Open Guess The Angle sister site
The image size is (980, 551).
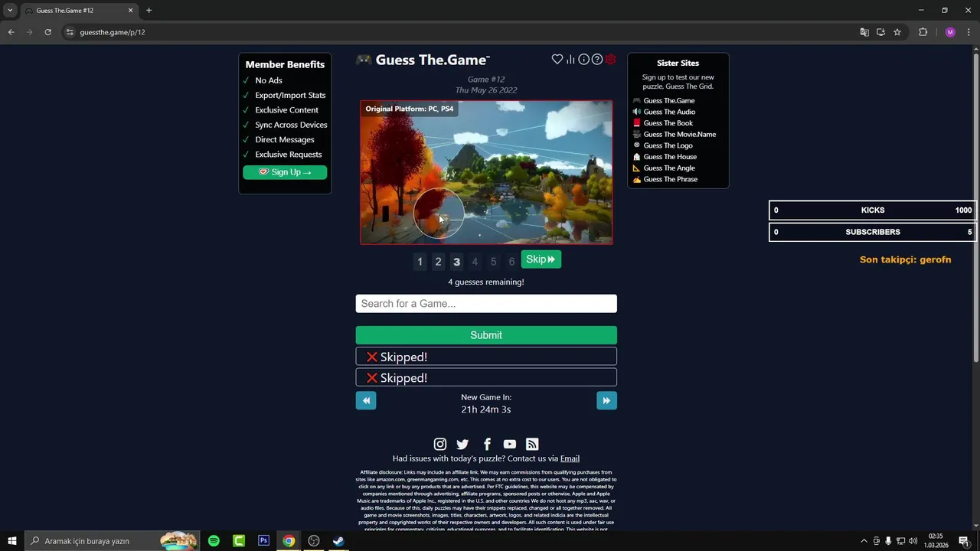coord(668,168)
